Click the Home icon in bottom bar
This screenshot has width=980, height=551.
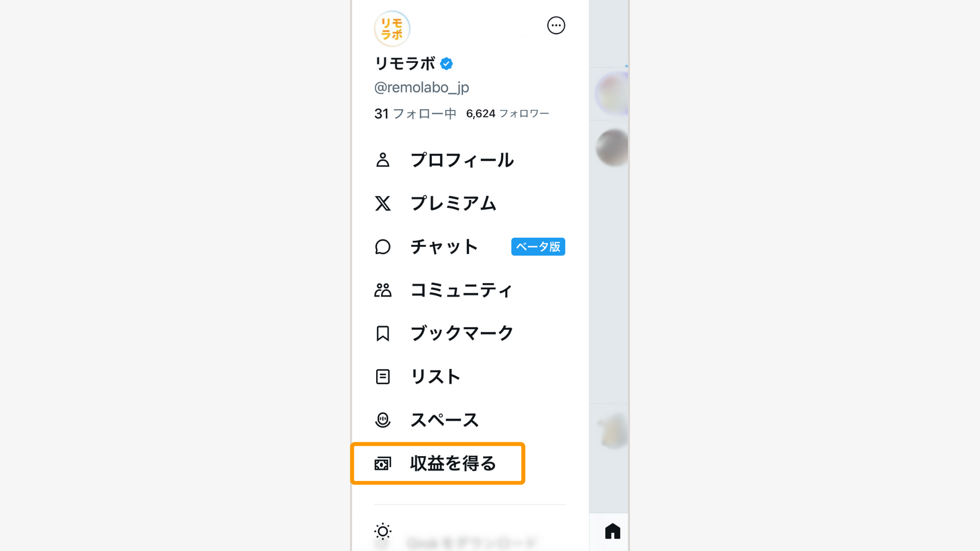[x=612, y=532]
